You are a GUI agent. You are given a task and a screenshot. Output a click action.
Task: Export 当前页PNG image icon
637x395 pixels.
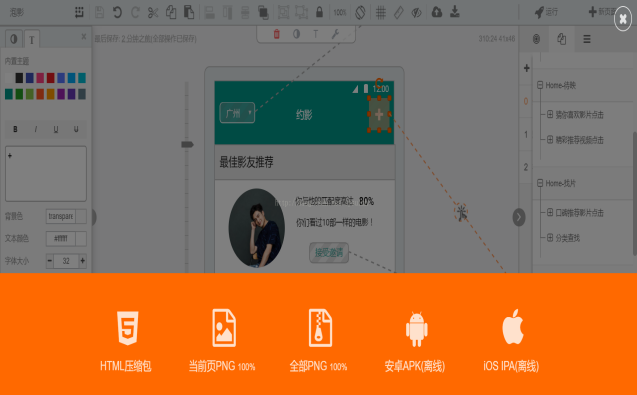[224, 328]
